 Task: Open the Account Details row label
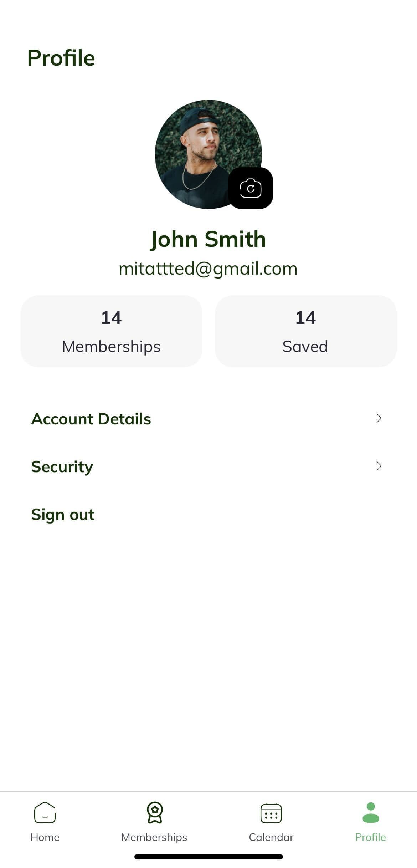(x=91, y=419)
